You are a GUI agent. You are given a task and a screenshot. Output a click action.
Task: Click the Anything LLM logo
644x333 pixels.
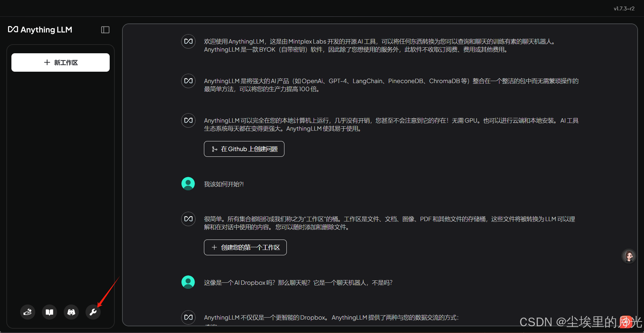[40, 30]
